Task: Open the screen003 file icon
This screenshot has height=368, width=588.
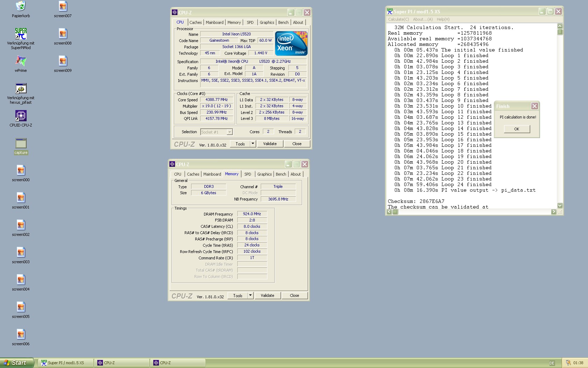Action: [21, 253]
